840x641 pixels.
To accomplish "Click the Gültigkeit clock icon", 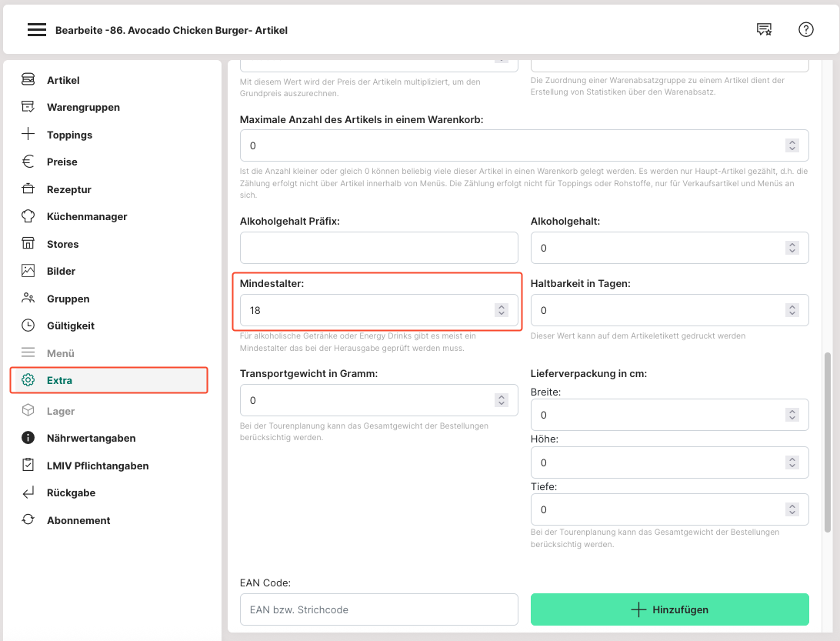I will tap(28, 326).
